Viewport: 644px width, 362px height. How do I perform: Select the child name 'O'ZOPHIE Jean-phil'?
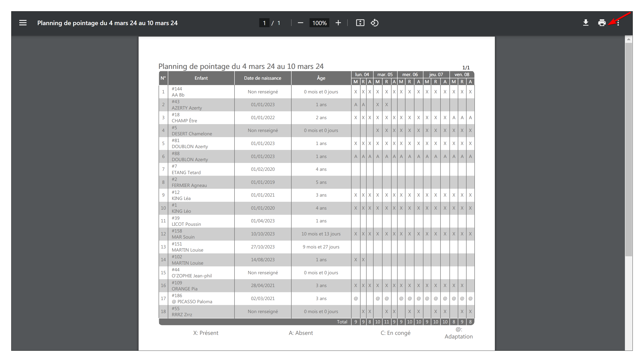[192, 276]
